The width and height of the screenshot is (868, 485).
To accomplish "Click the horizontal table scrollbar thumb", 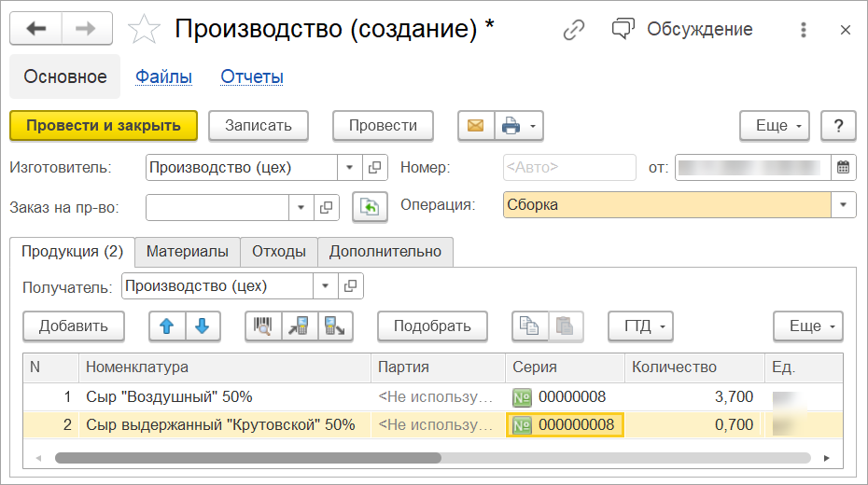I will [248, 458].
